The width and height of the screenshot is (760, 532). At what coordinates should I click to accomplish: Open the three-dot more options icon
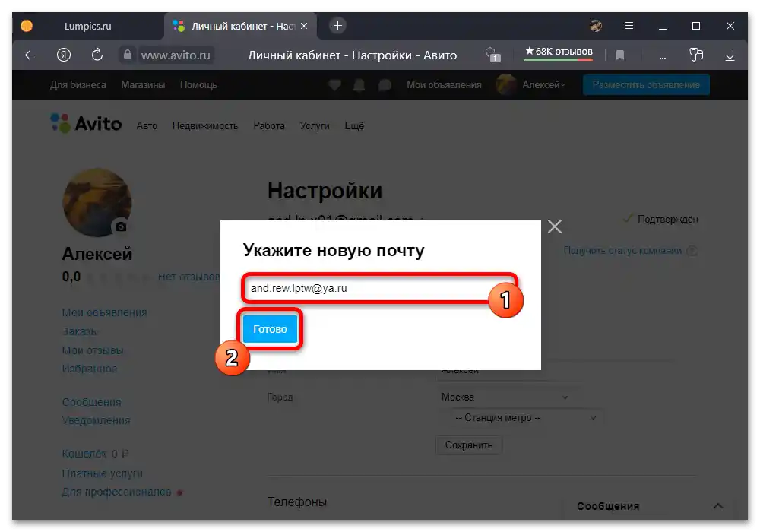662,57
